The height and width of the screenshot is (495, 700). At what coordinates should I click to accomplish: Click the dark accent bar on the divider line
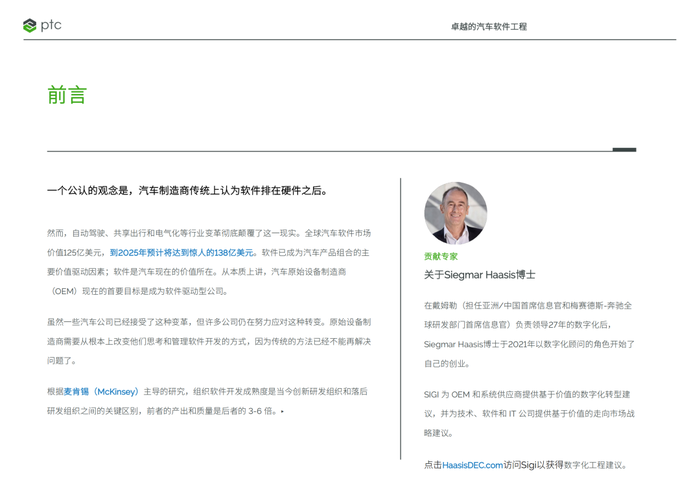point(624,150)
